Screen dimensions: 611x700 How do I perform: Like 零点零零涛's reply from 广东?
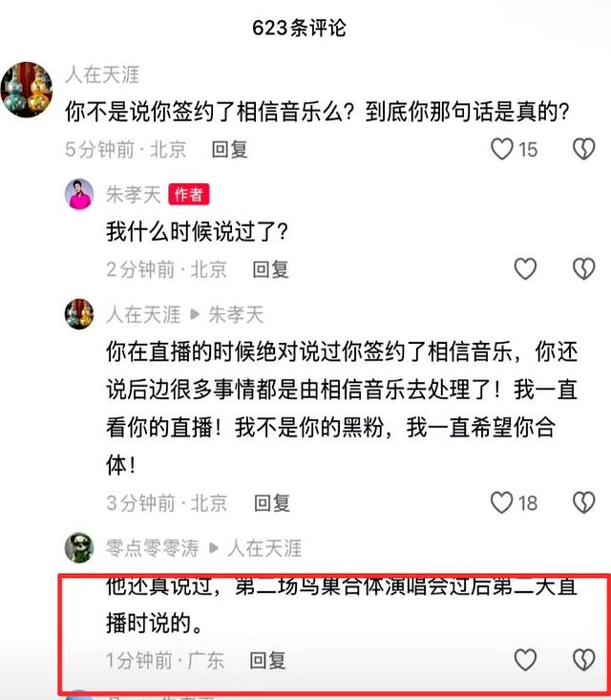[x=525, y=660]
